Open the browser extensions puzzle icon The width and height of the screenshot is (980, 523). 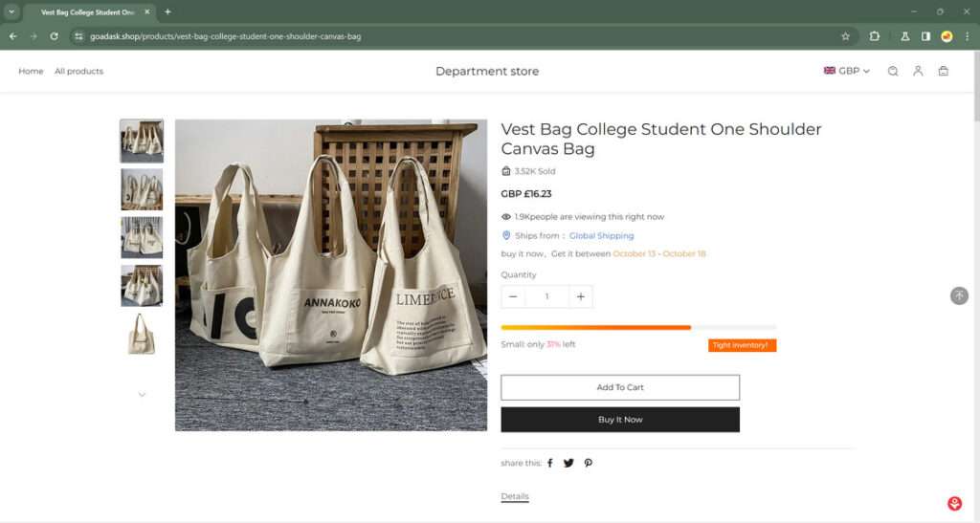875,36
